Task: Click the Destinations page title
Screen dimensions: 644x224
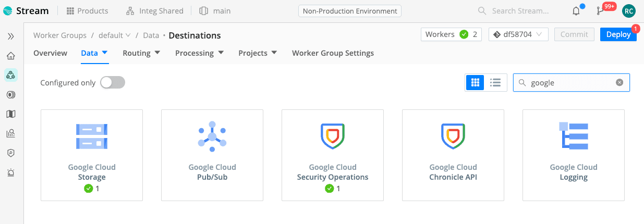Action: [x=195, y=35]
